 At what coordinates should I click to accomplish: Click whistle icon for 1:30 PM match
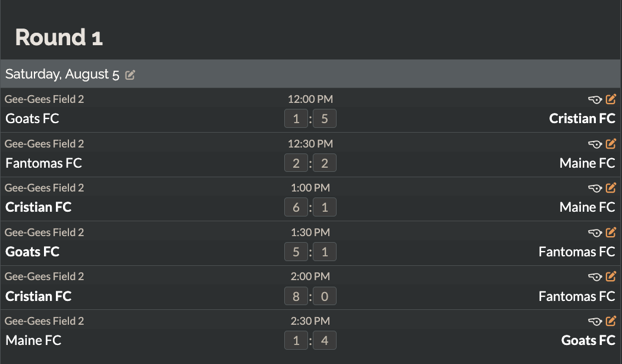coord(595,233)
